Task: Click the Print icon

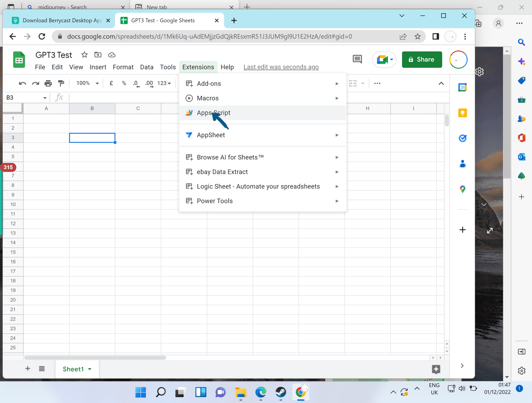Action: coord(48,83)
